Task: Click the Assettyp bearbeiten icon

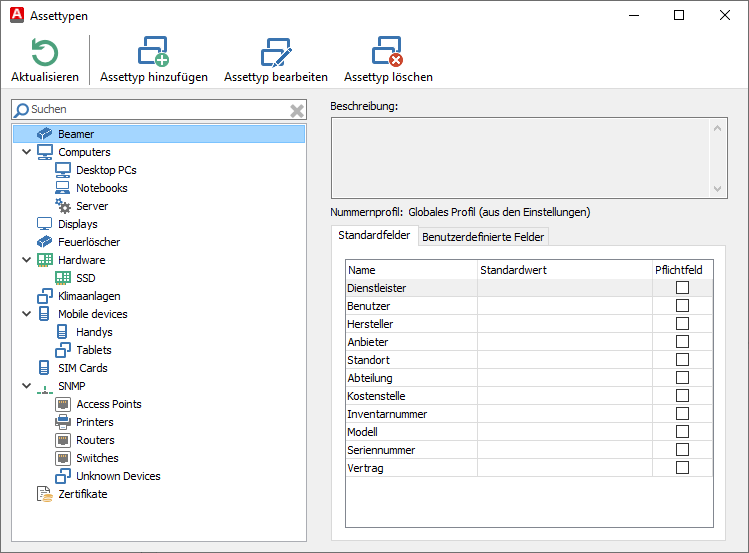Action: click(x=276, y=52)
